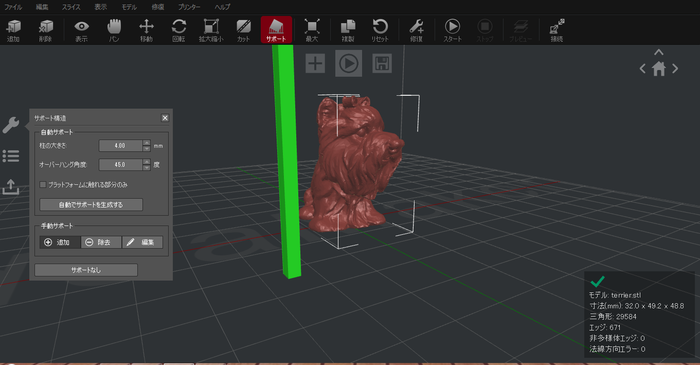Viewport: 700px width, 365px height.
Task: Open the スライス (Slice) menu
Action: (x=71, y=7)
